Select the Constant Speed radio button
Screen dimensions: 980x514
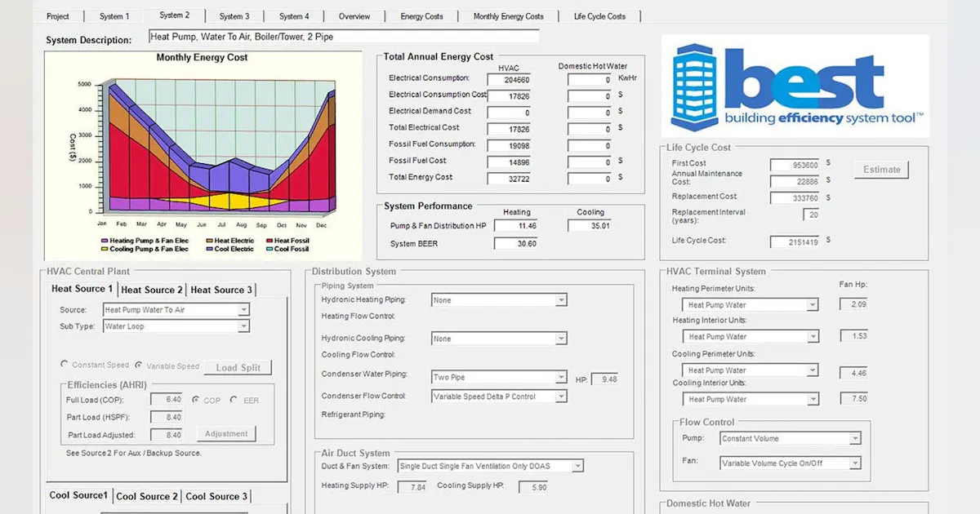click(x=65, y=365)
